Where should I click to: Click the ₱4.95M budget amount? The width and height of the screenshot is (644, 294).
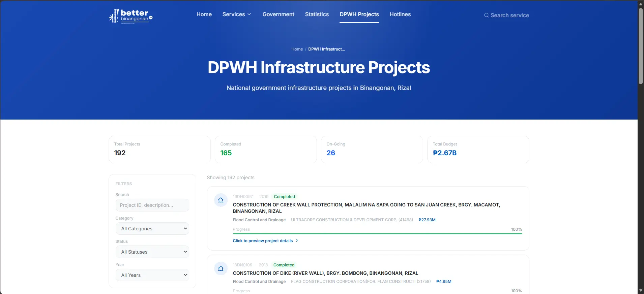(444, 282)
